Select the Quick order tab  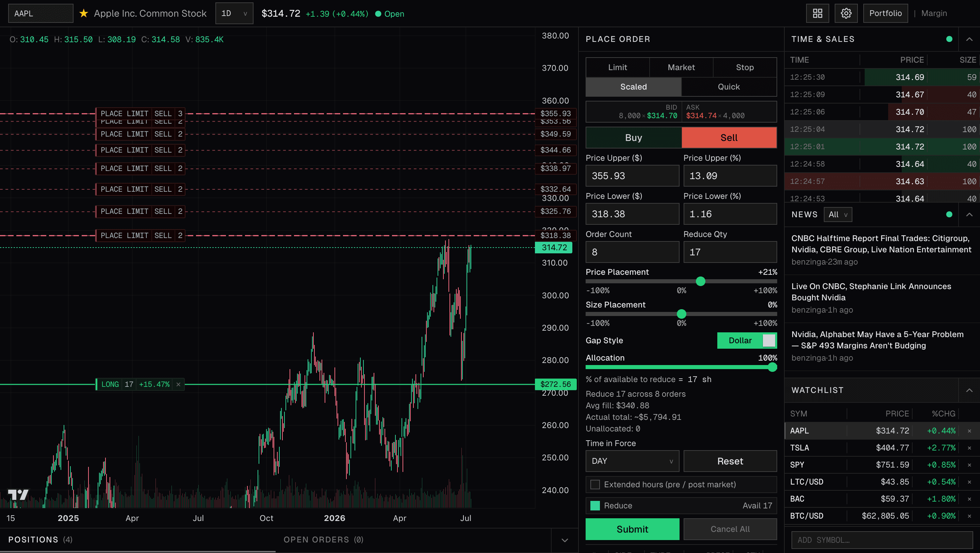click(x=729, y=87)
